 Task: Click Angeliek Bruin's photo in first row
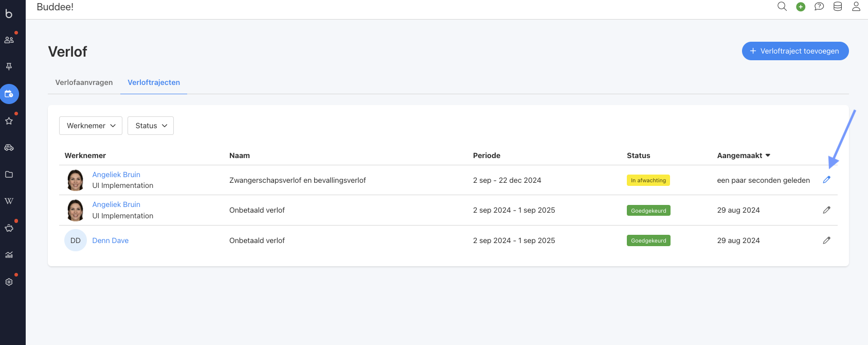click(76, 180)
